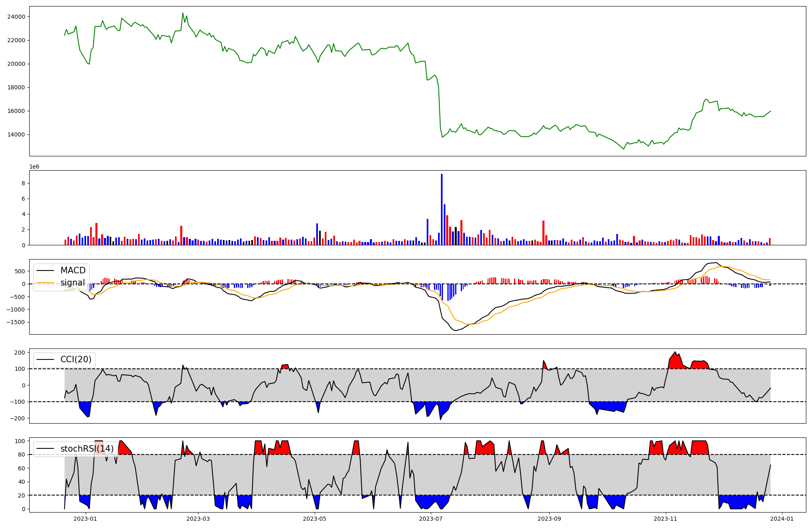
Task: Click the 2023-07 x-axis date label
Action: [x=431, y=519]
